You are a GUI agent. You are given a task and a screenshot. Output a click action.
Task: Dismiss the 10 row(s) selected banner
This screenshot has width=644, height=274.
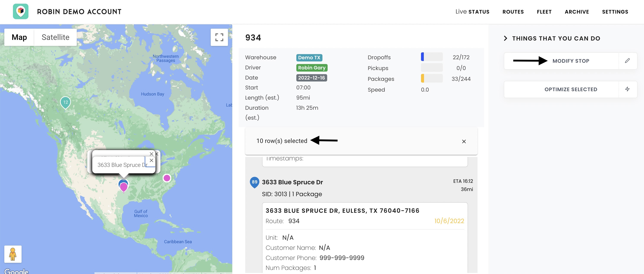tap(464, 141)
